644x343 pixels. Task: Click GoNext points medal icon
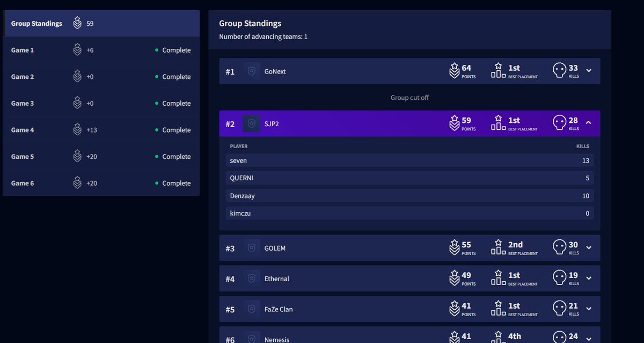pyautogui.click(x=455, y=70)
